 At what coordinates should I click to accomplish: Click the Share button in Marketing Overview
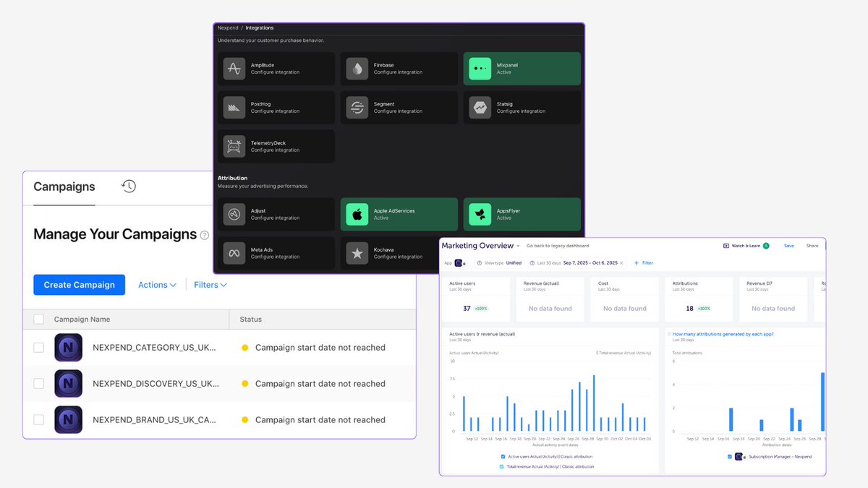pyautogui.click(x=812, y=246)
